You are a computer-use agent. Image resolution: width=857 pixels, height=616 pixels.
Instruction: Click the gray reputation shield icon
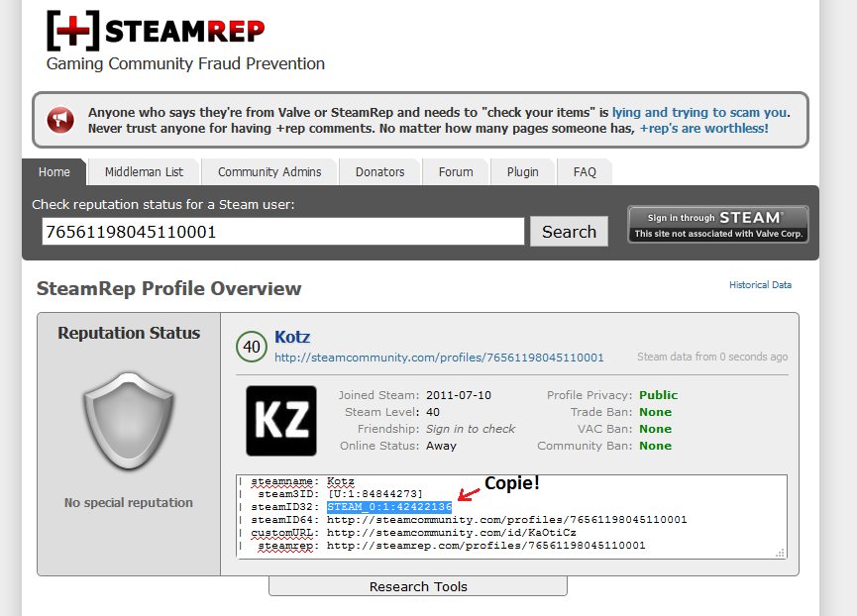[x=129, y=421]
